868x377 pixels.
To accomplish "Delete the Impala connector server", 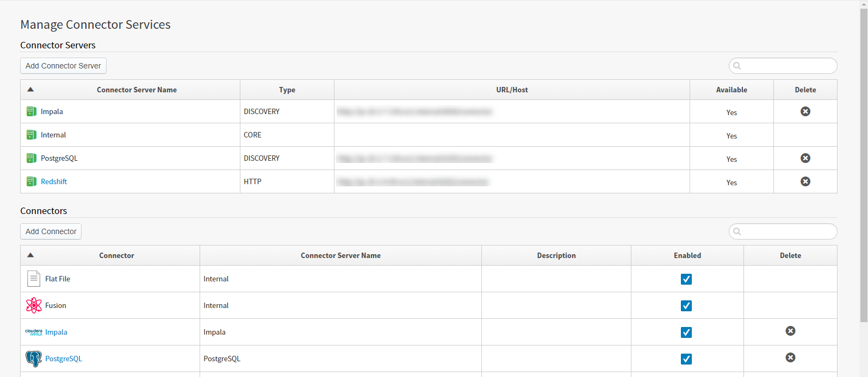I will coord(805,111).
